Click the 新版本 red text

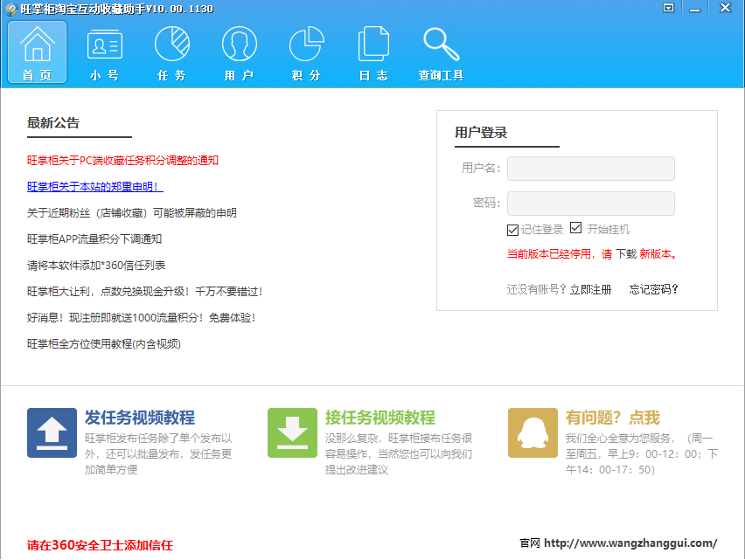[x=658, y=254]
